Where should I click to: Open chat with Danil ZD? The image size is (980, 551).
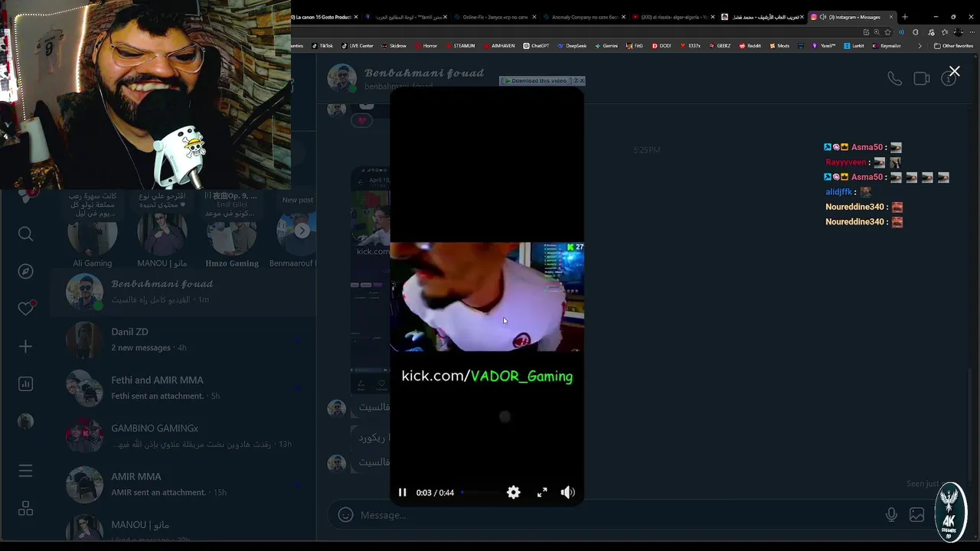click(x=184, y=340)
